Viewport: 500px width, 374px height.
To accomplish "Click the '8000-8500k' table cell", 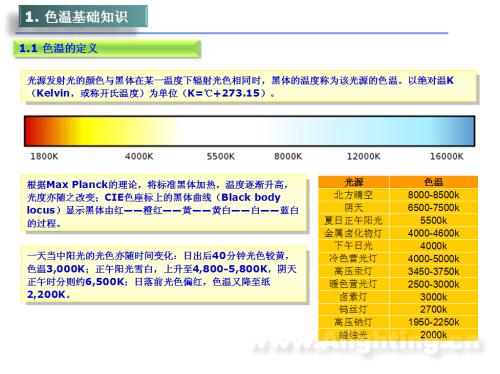I will point(433,195).
